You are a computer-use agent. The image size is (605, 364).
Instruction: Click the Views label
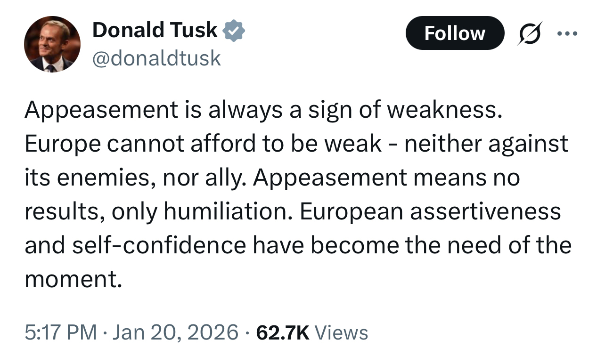point(341,333)
